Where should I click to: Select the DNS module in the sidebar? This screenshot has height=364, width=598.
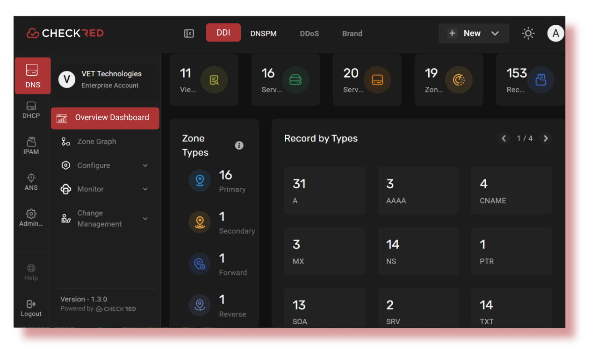[x=32, y=76]
